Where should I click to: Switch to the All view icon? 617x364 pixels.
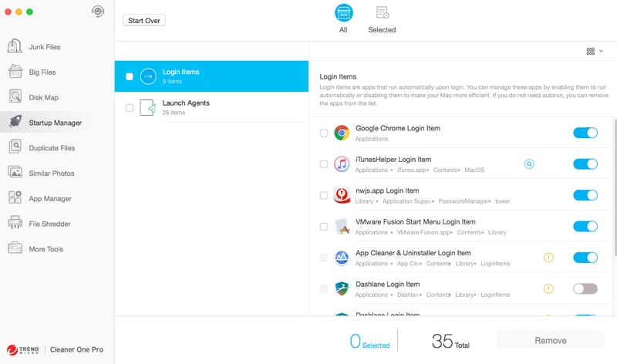pos(343,12)
